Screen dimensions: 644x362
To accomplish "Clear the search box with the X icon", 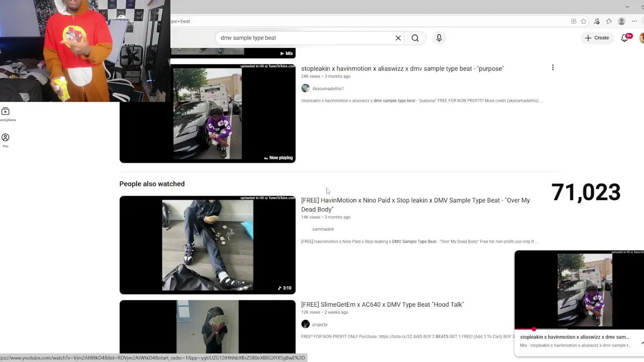I will click(x=398, y=38).
